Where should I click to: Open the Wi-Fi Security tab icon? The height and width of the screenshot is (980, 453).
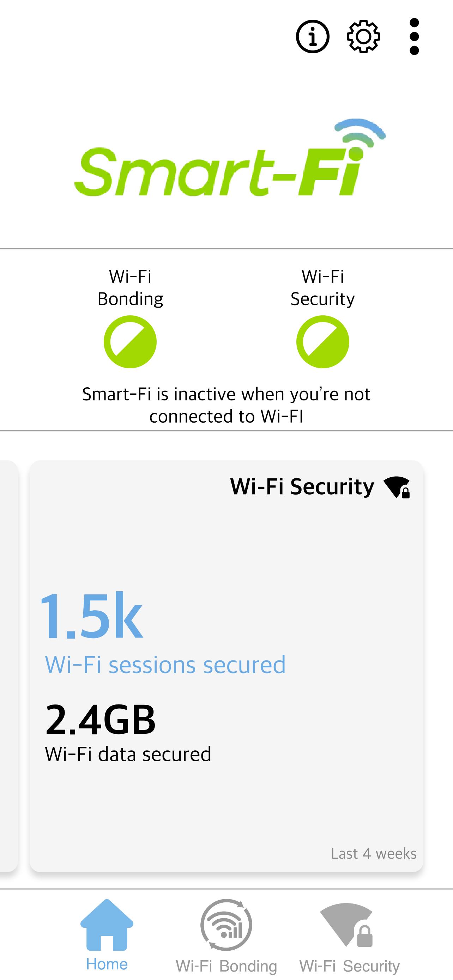[x=346, y=925]
